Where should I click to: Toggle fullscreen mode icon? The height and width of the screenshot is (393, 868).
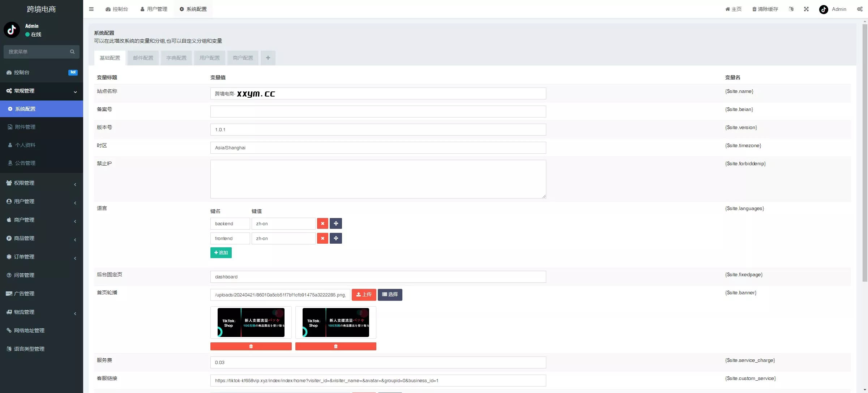(x=806, y=9)
